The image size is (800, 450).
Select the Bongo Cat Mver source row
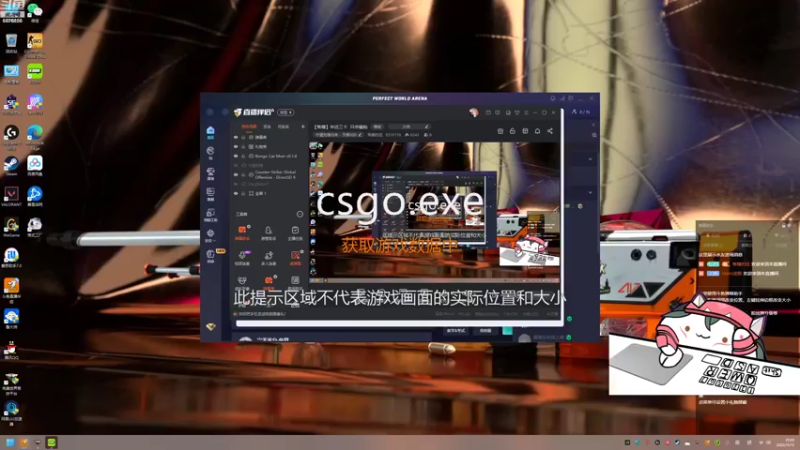click(269, 156)
